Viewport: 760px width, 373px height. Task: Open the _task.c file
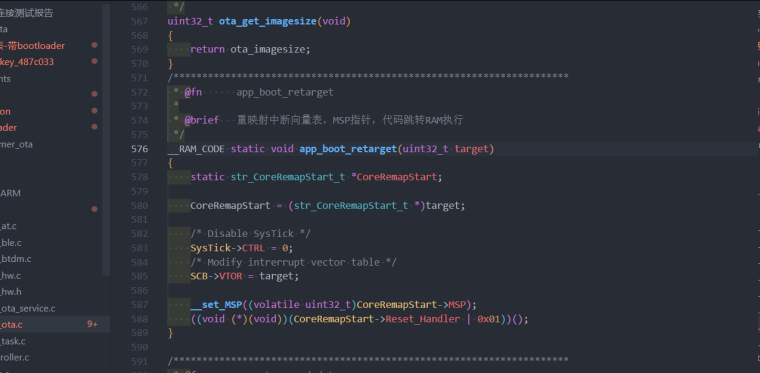click(x=13, y=341)
